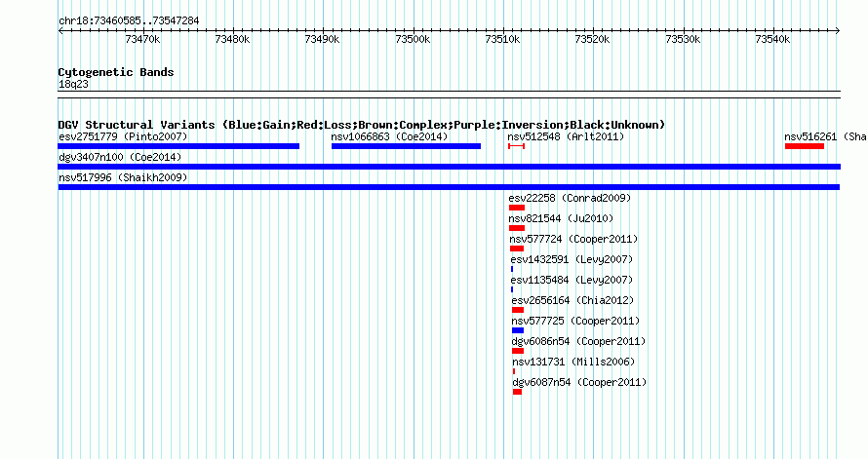Click the nsv821544 (Ju2010) label
This screenshot has height=459, width=868.
click(562, 218)
